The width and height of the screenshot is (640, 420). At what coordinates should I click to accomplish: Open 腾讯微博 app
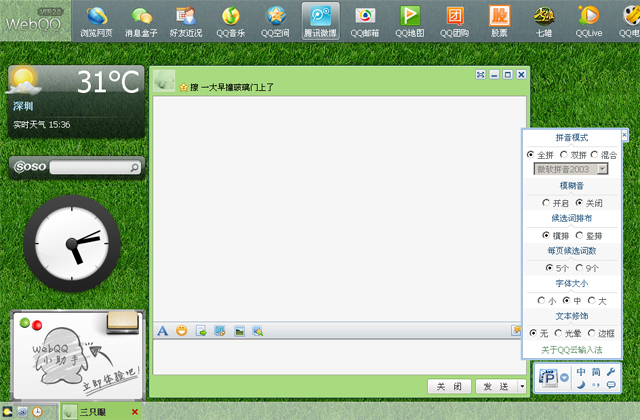[320, 21]
